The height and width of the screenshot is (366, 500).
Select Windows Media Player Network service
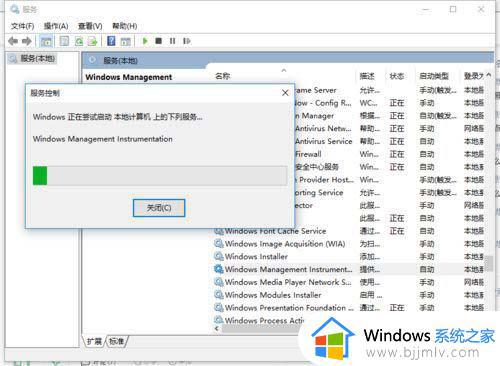tap(350, 282)
